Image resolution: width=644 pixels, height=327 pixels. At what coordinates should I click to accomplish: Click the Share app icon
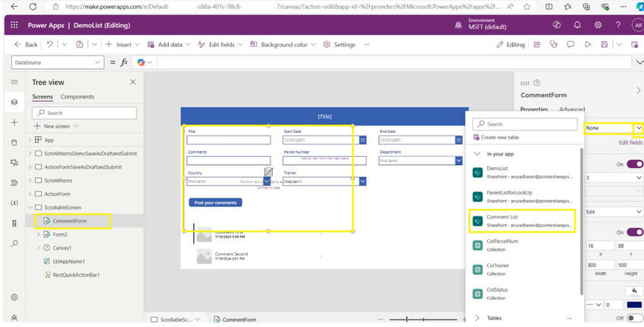pyautogui.click(x=537, y=45)
